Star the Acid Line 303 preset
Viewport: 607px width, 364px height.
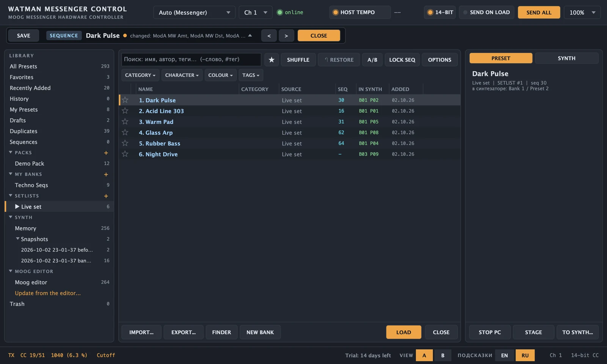click(x=125, y=111)
